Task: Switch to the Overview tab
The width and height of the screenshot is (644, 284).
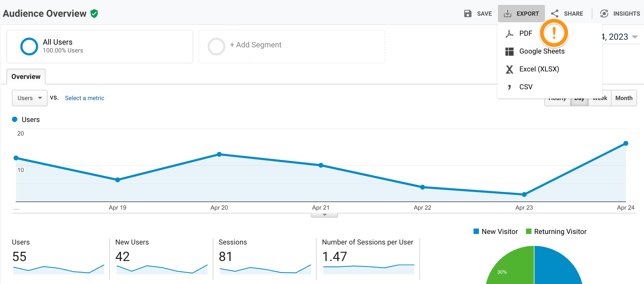Action: (26, 77)
